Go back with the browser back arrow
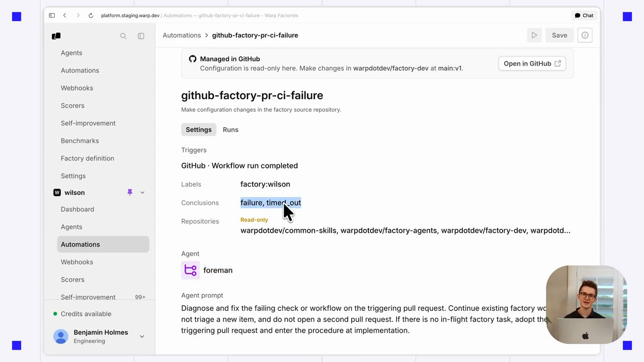The width and height of the screenshot is (644, 362). tap(65, 16)
